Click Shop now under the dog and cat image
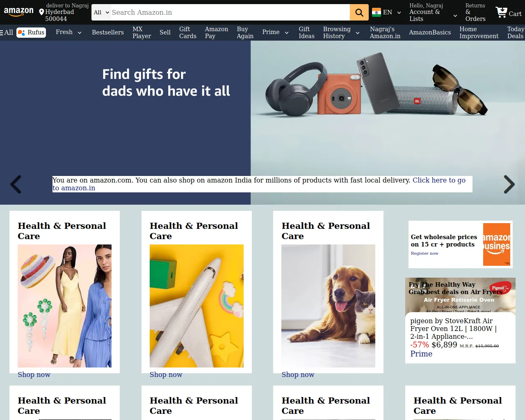The width and height of the screenshot is (525, 420). click(298, 374)
